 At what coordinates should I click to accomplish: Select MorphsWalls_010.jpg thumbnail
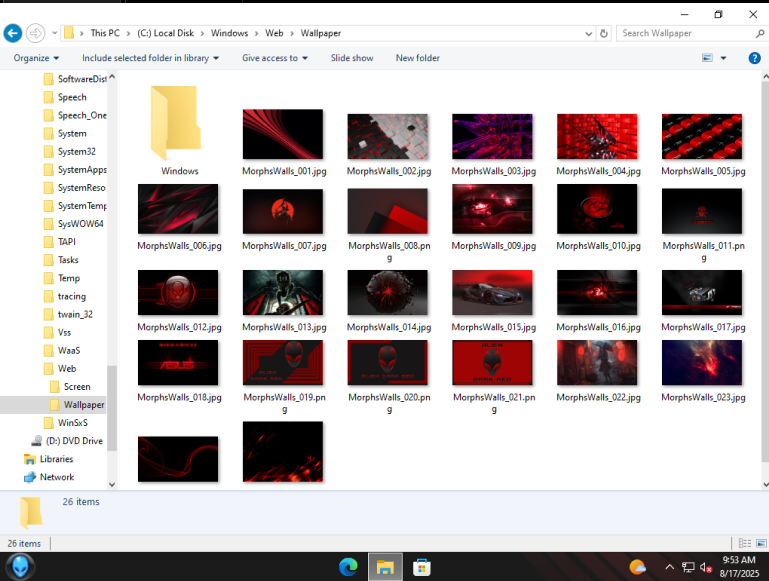(x=597, y=209)
